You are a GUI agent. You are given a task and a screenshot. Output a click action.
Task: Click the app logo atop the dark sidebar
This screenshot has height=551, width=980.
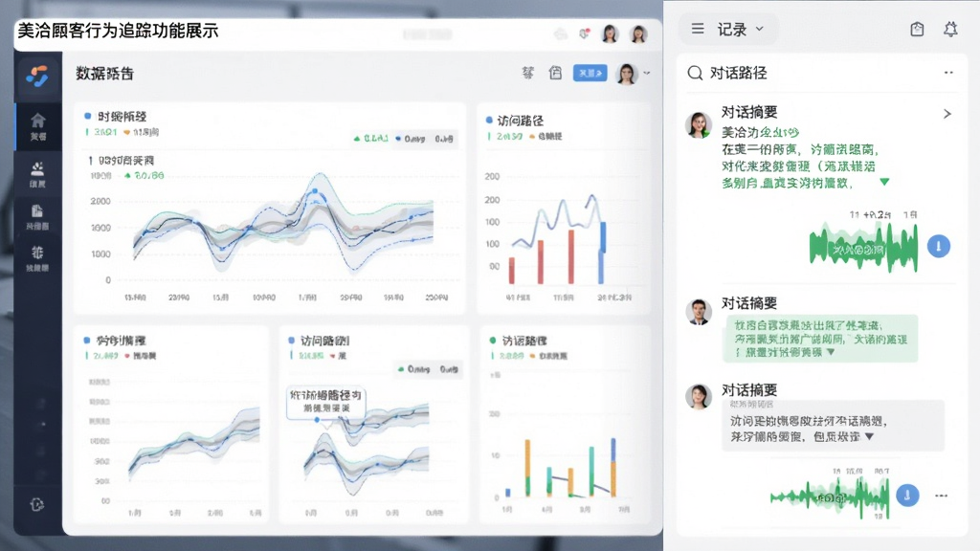click(37, 77)
